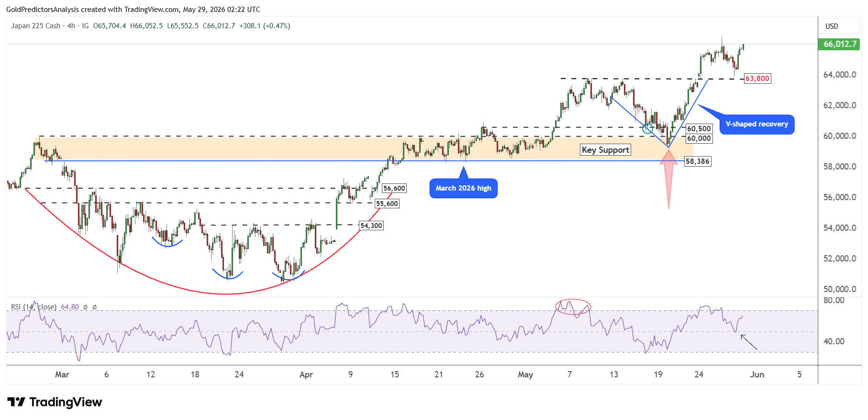Click the V-shaped recovery callout

point(757,124)
